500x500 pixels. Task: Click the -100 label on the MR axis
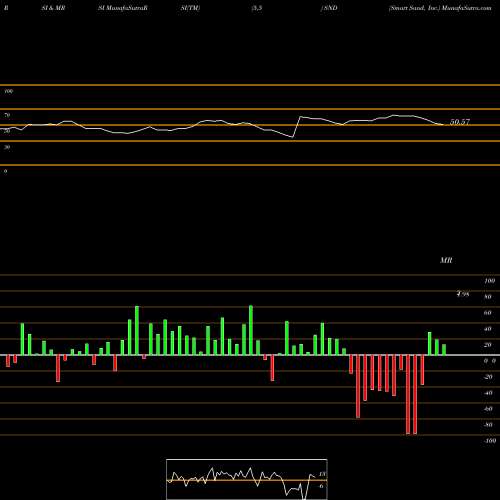pyautogui.click(x=489, y=441)
